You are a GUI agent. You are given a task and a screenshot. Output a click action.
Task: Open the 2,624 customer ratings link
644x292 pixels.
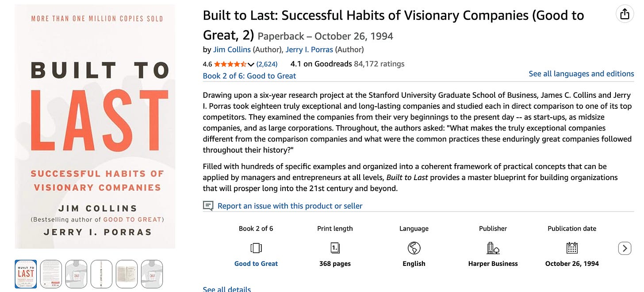click(x=267, y=64)
